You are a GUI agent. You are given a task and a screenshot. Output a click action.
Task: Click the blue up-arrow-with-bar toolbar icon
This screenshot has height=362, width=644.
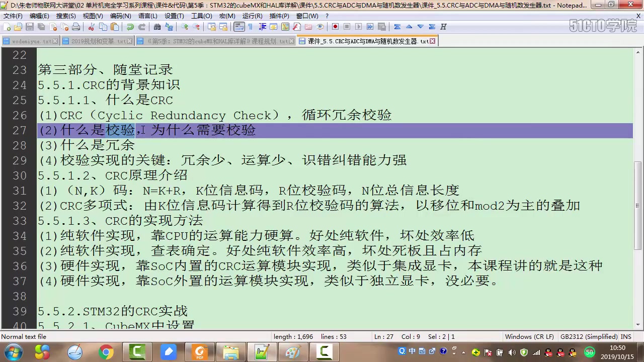(x=397, y=27)
